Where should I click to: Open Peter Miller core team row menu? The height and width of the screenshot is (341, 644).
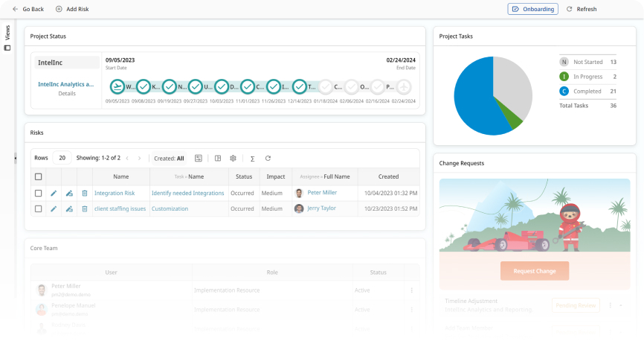pos(411,290)
